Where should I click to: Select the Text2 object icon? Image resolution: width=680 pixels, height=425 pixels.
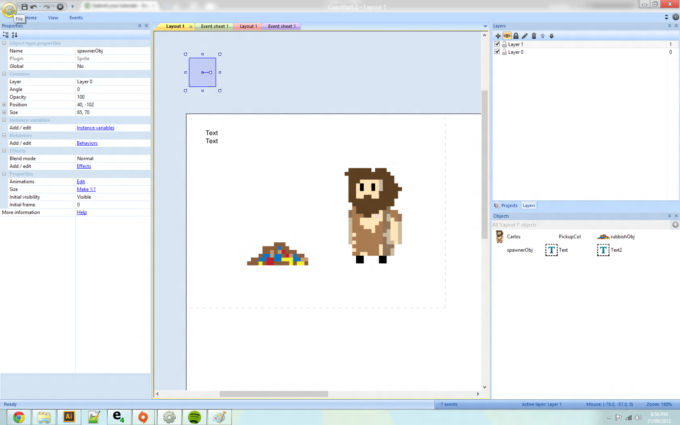603,250
